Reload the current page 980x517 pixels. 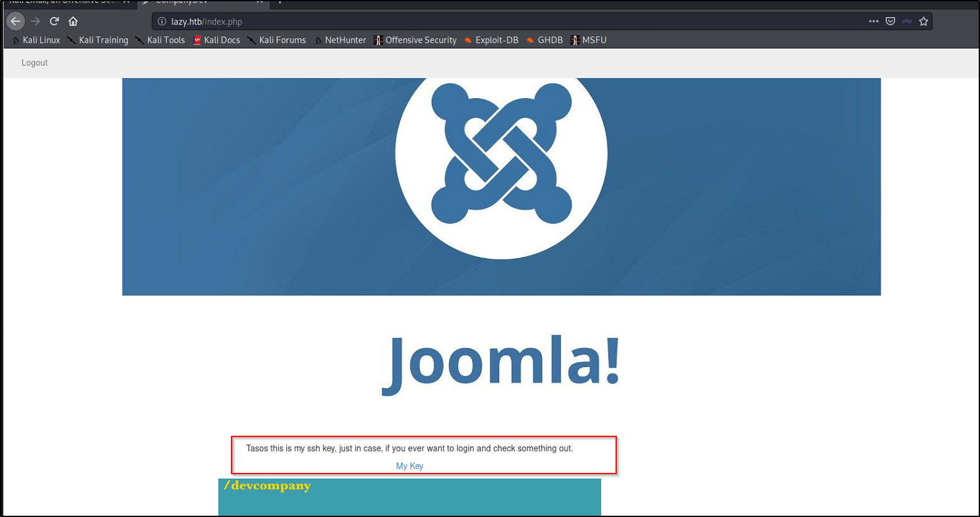point(54,21)
